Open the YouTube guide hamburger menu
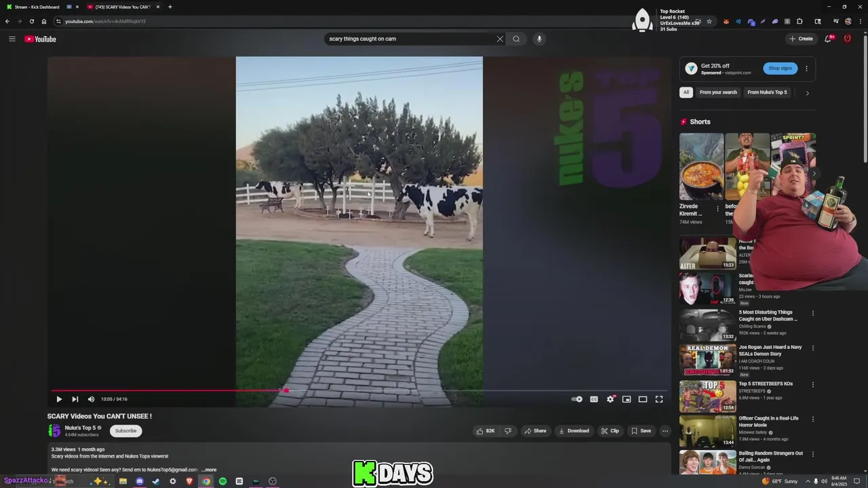 coord(12,39)
